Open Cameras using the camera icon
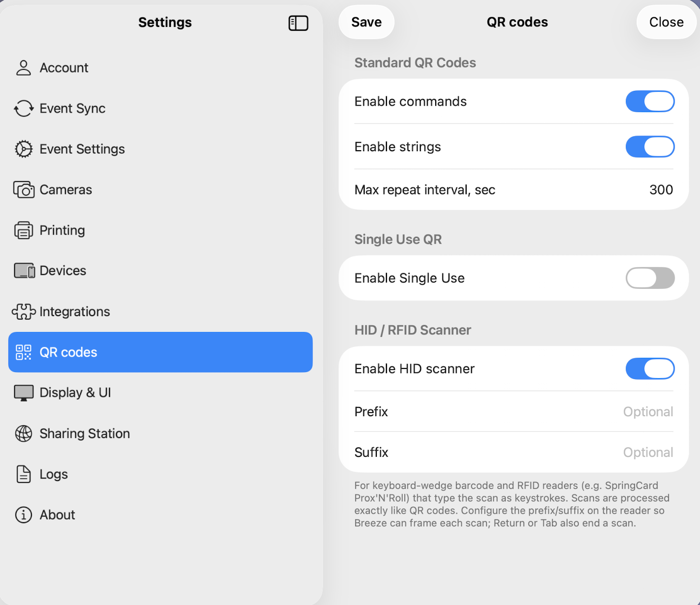Image resolution: width=700 pixels, height=605 pixels. pyautogui.click(x=23, y=189)
